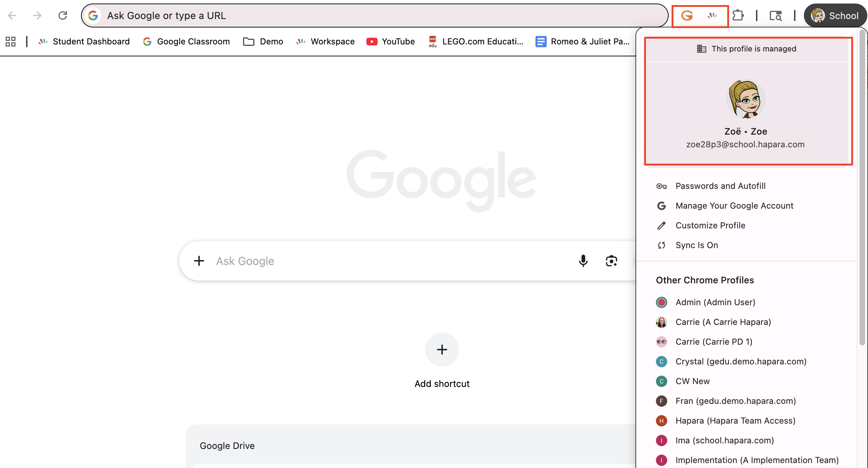The width and height of the screenshot is (868, 468).
Task: Click the profile menu vertical scrollbar
Action: click(862, 187)
